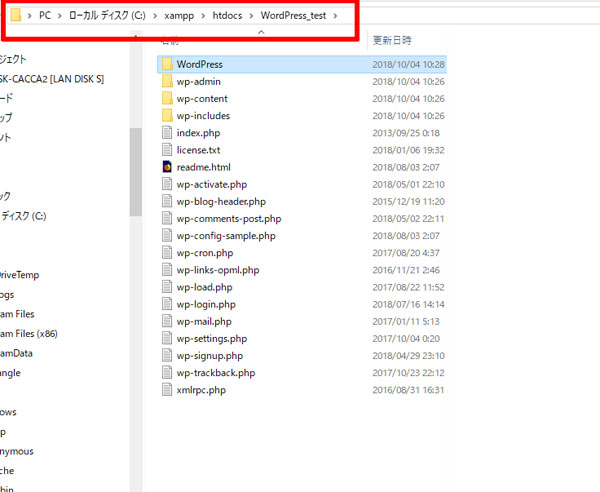The image size is (600, 492).
Task: Select the 'wp-login.php' file name
Action: [x=206, y=305]
